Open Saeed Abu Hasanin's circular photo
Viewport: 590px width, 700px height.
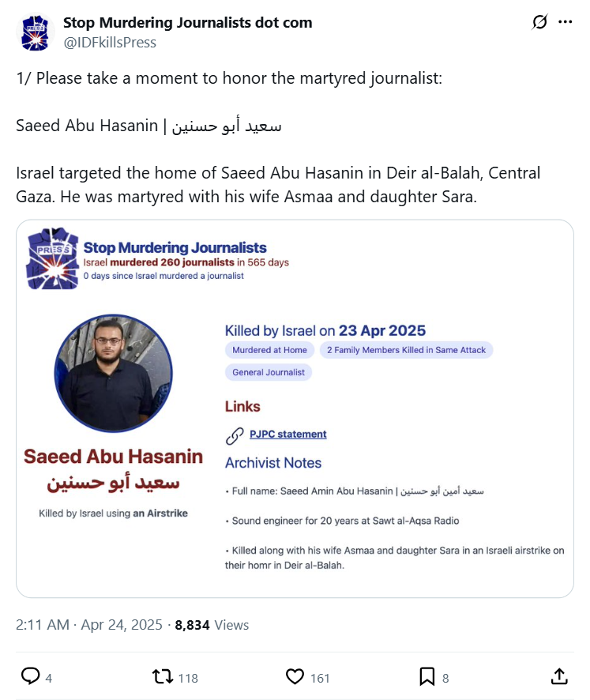click(113, 374)
